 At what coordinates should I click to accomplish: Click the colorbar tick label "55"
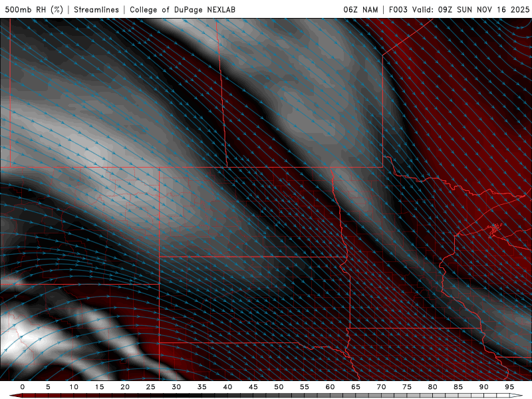coord(305,387)
